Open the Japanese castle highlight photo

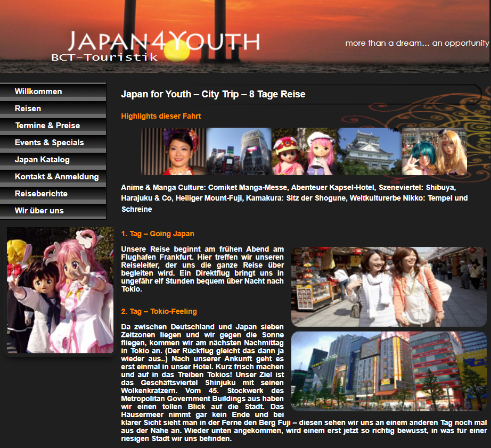click(x=369, y=152)
